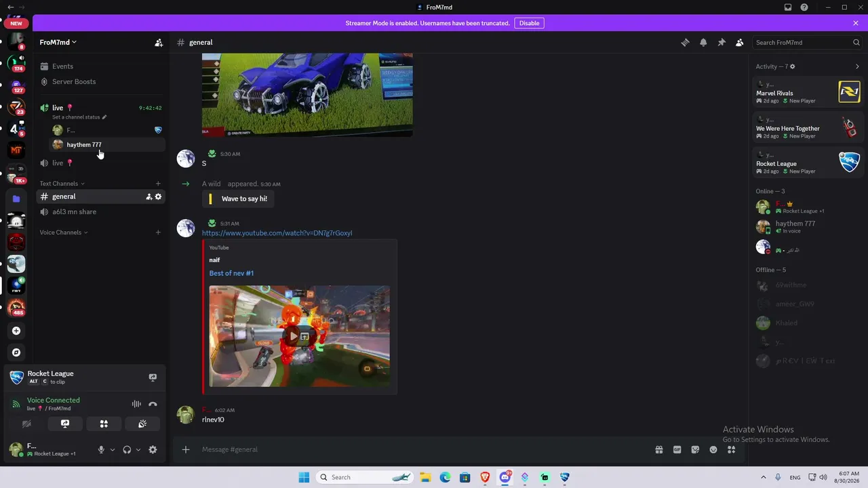868x488 pixels.
Task: Dismiss the Streamer Mode banner
Action: [856, 23]
